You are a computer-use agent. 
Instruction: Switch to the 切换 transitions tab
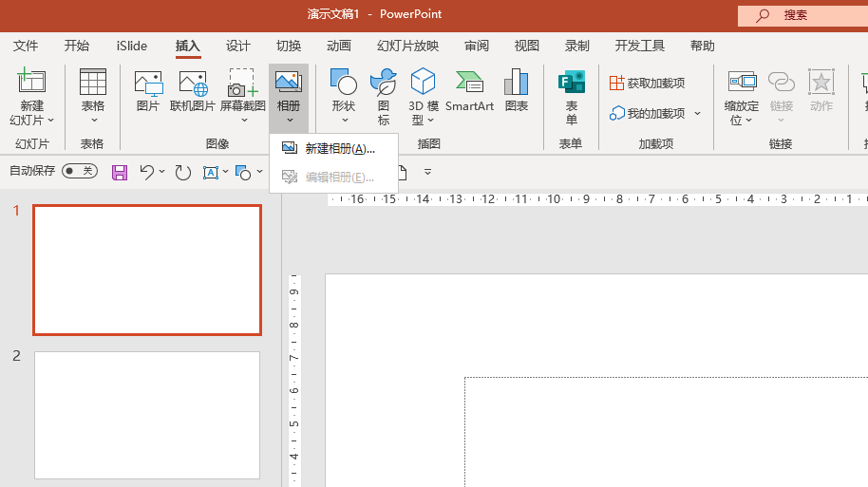point(289,46)
